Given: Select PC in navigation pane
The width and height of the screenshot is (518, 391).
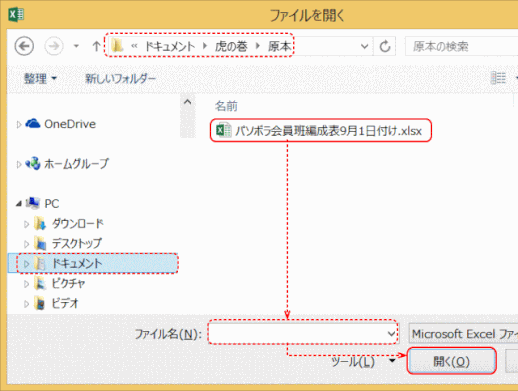Looking at the screenshot, I should [x=52, y=203].
